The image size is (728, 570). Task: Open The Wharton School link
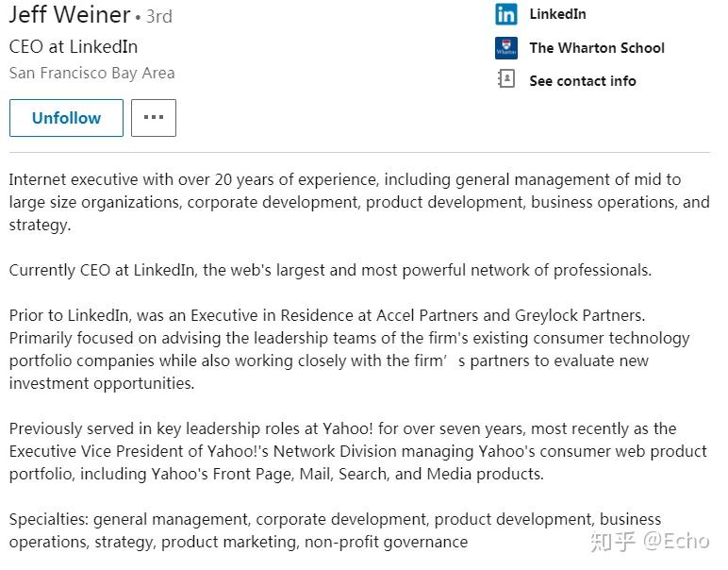coord(596,48)
